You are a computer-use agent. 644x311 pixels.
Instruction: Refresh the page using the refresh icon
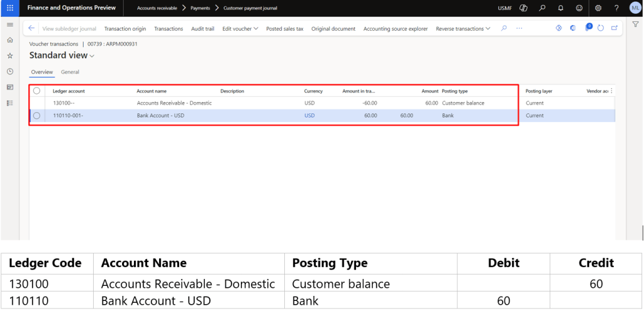coord(601,28)
